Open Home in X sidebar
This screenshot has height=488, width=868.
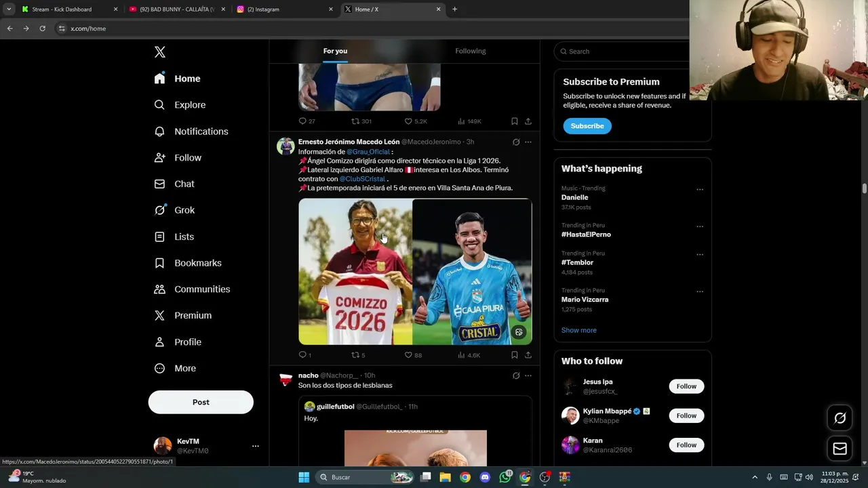[178, 79]
